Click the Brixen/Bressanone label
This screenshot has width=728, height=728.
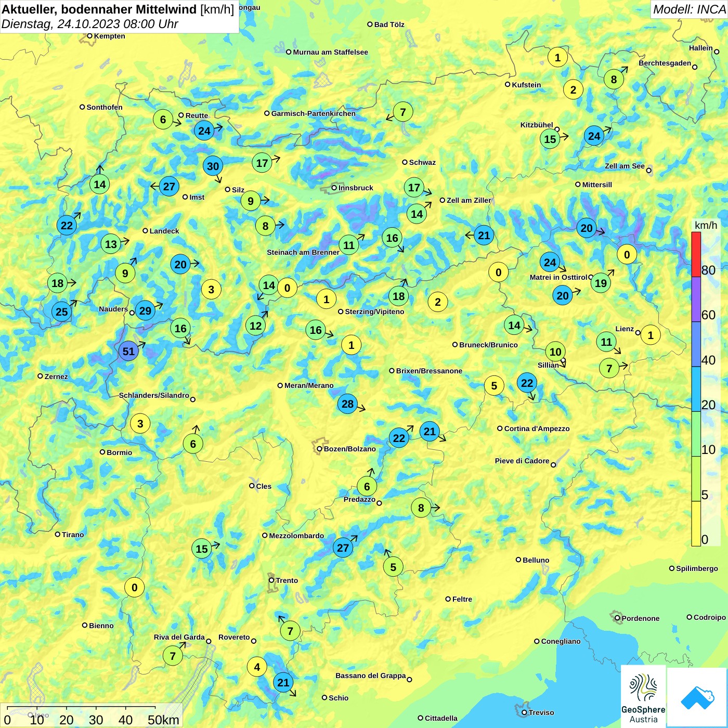click(x=430, y=371)
